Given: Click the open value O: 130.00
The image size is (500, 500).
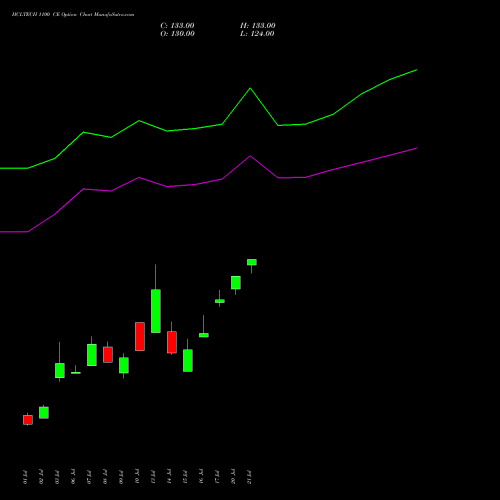Looking at the screenshot, I should tap(177, 34).
